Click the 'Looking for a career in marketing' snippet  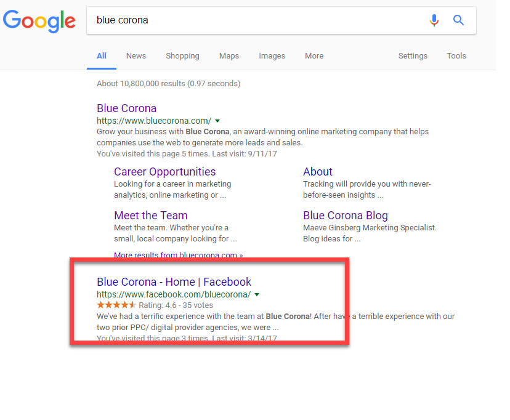point(172,190)
